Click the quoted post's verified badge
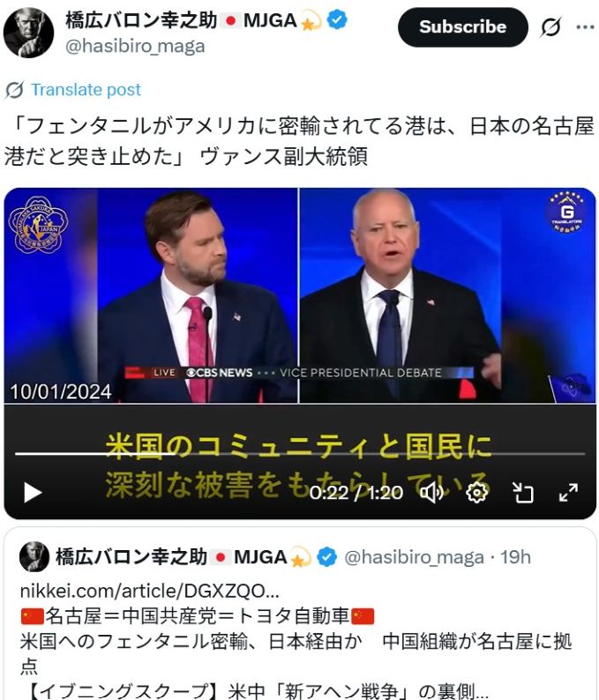599x700 pixels. click(327, 557)
